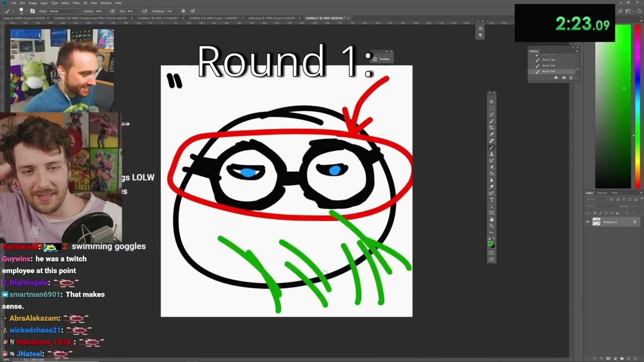Toggle airbrush-style build-up effects
This screenshot has width=644, height=362.
click(x=145, y=11)
